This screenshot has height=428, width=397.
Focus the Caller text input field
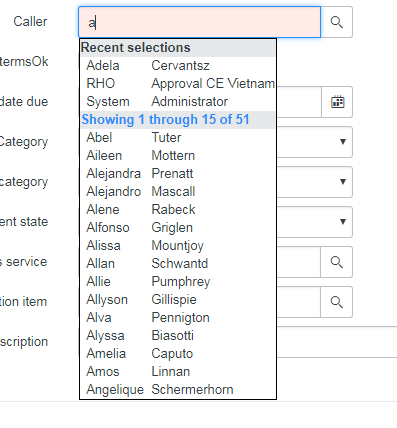click(199, 22)
